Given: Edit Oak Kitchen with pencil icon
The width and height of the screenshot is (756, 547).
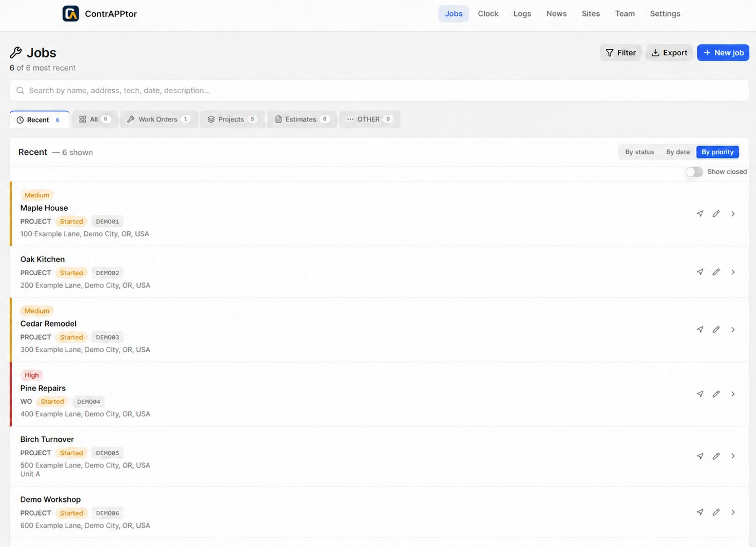Looking at the screenshot, I should click(x=716, y=272).
